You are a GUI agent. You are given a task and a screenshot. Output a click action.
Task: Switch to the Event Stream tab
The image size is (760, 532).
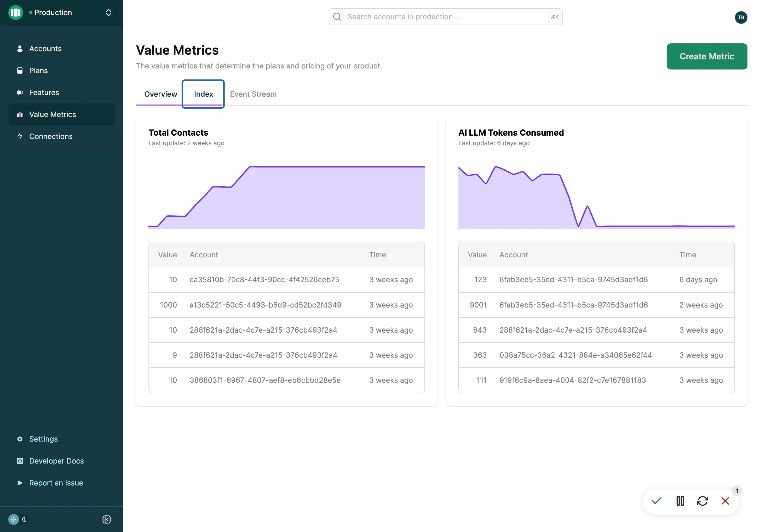point(253,94)
